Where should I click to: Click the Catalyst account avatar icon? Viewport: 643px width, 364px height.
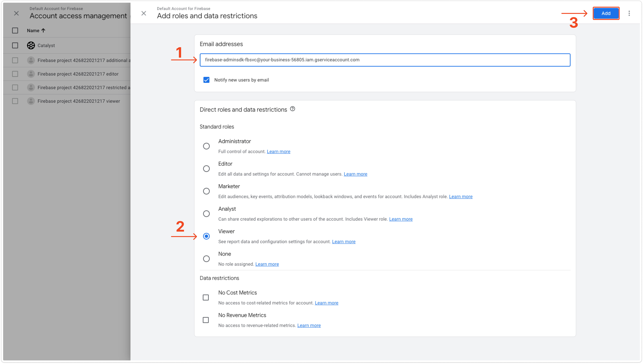tap(31, 45)
